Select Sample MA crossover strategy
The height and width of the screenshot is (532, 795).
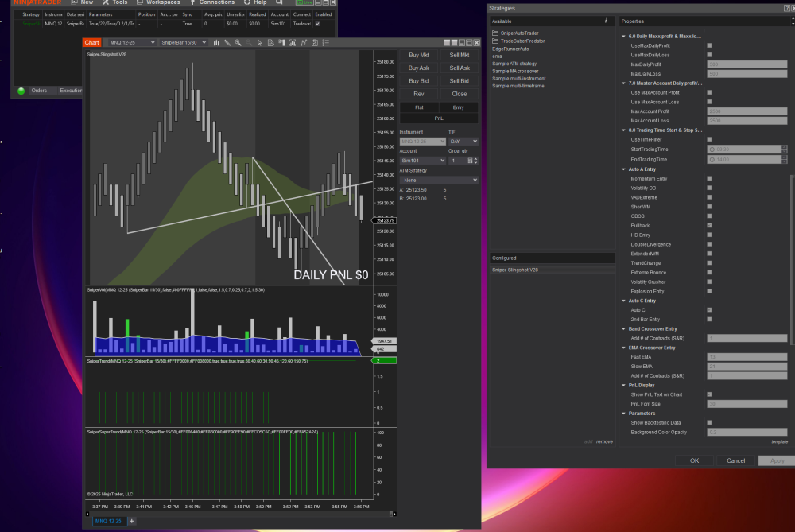coord(517,72)
